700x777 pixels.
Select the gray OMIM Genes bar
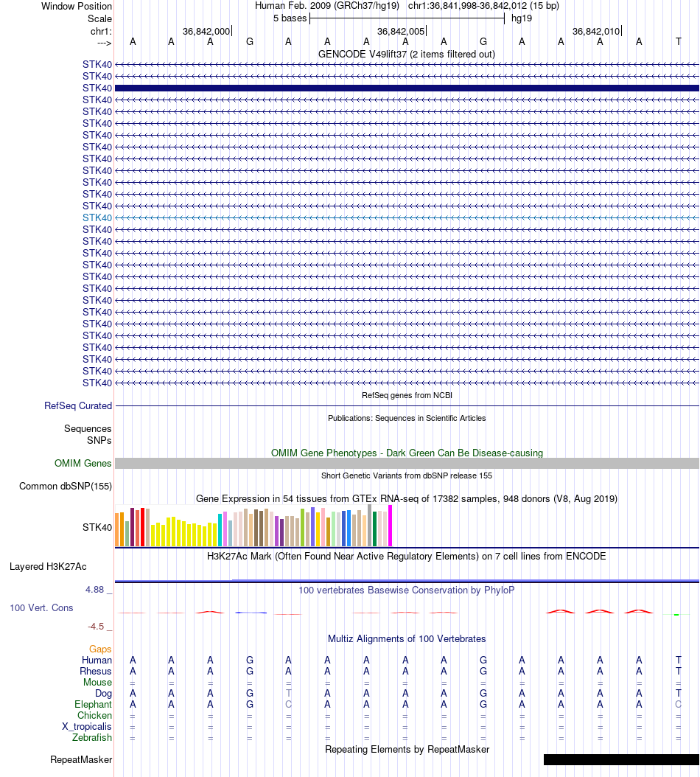(x=407, y=464)
